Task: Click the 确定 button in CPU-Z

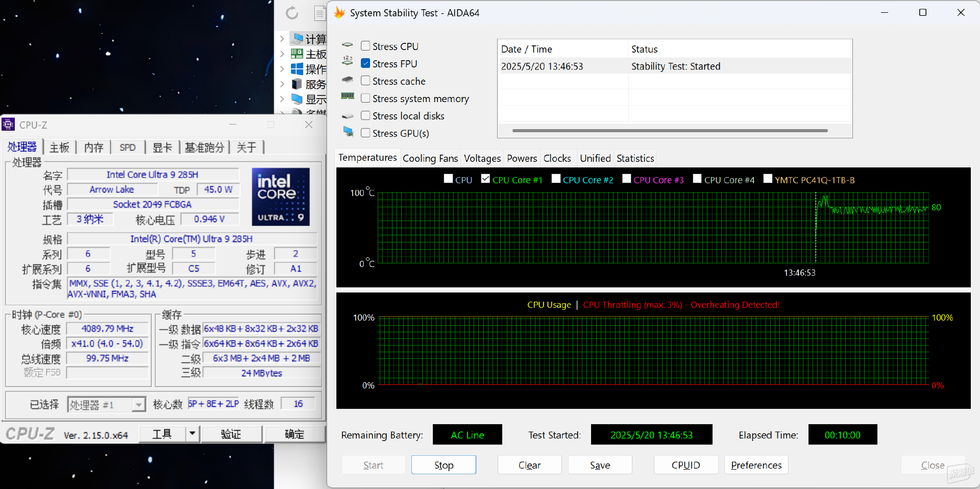Action: click(295, 434)
